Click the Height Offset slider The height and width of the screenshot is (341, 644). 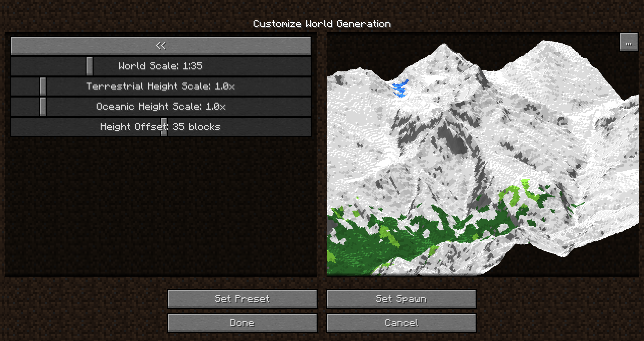(161, 126)
